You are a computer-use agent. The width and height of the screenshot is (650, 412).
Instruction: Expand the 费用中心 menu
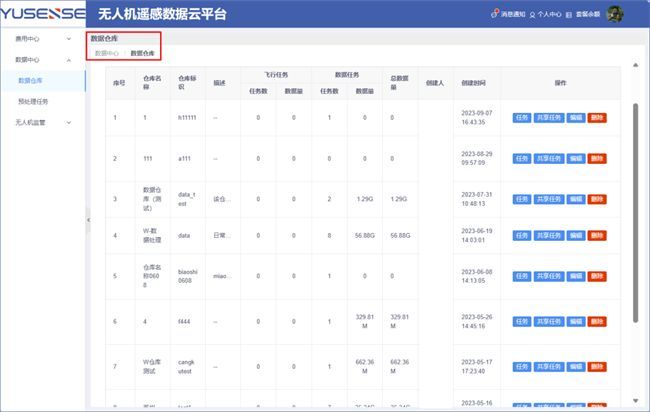[x=40, y=39]
